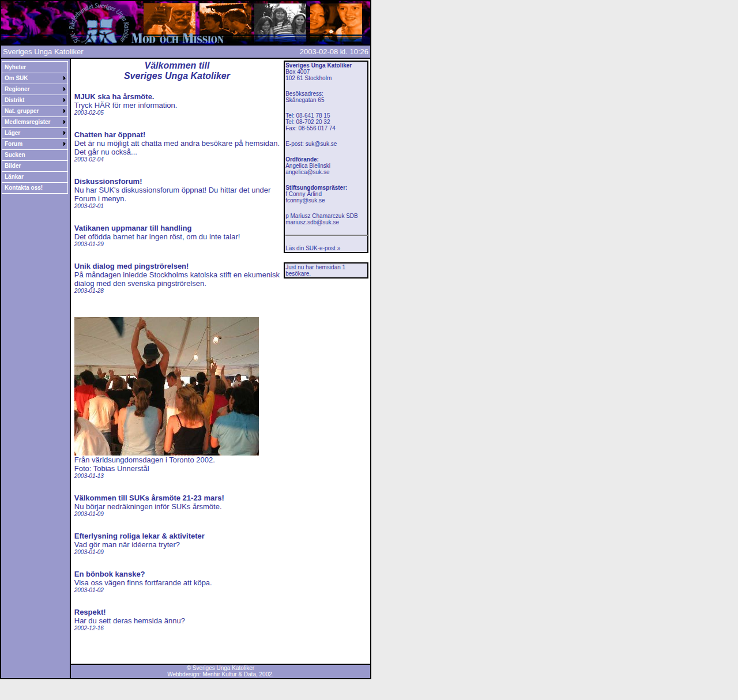
Task: Open the Läger submenu arrow
Action: point(65,133)
